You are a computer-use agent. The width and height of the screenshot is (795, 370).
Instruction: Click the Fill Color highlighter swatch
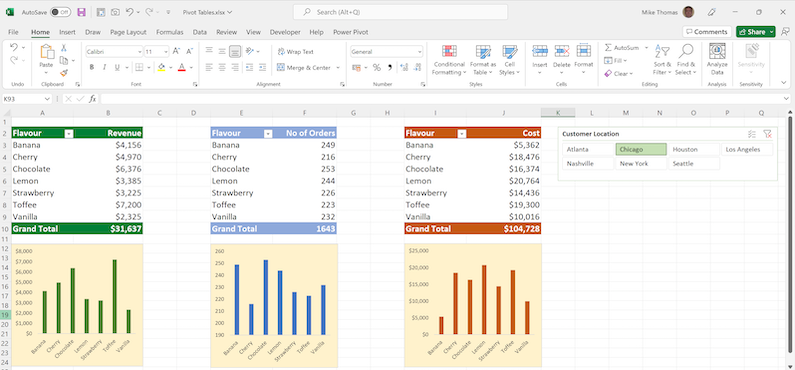click(x=162, y=67)
